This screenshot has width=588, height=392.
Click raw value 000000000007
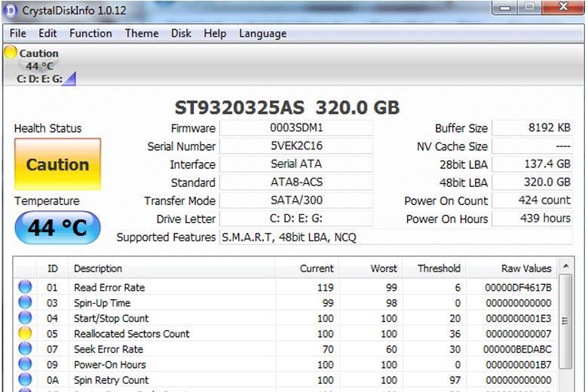tap(519, 333)
